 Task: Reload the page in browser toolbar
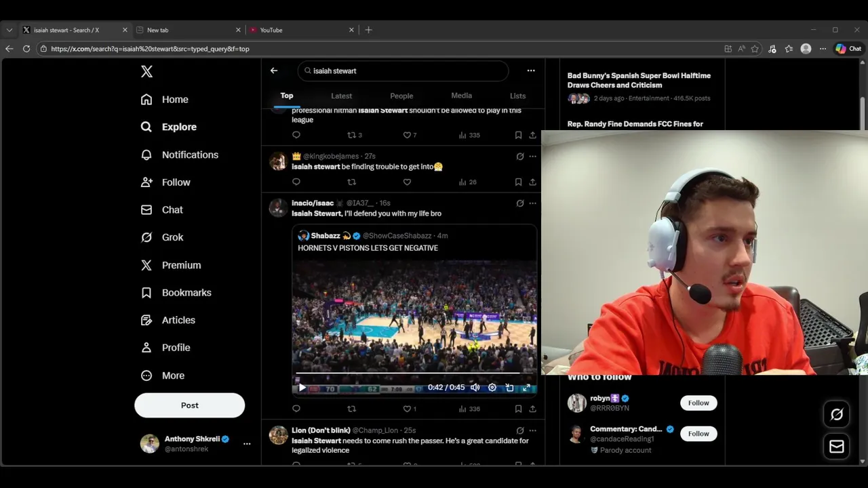[26, 49]
